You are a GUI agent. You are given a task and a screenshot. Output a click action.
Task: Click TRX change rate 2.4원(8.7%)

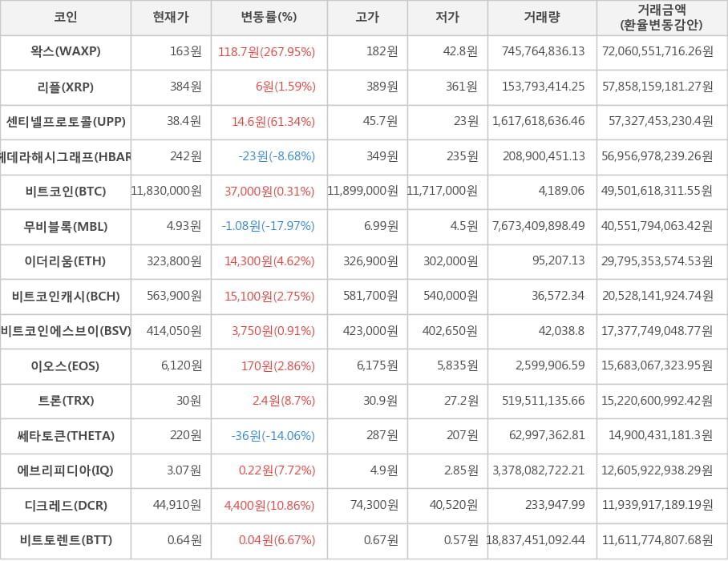pyautogui.click(x=284, y=401)
